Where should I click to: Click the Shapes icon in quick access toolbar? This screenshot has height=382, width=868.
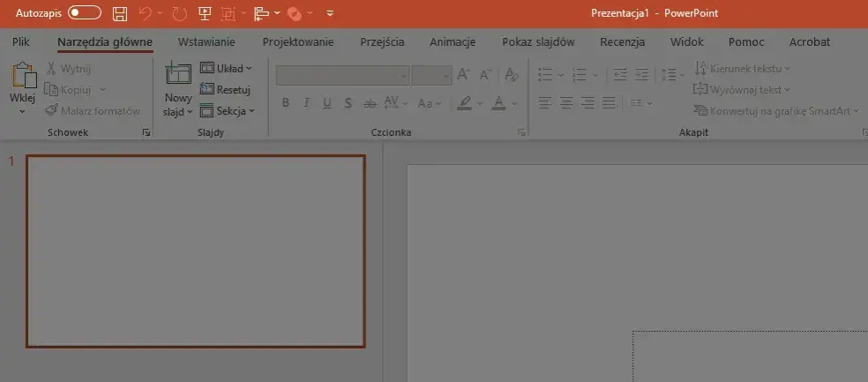(x=295, y=14)
